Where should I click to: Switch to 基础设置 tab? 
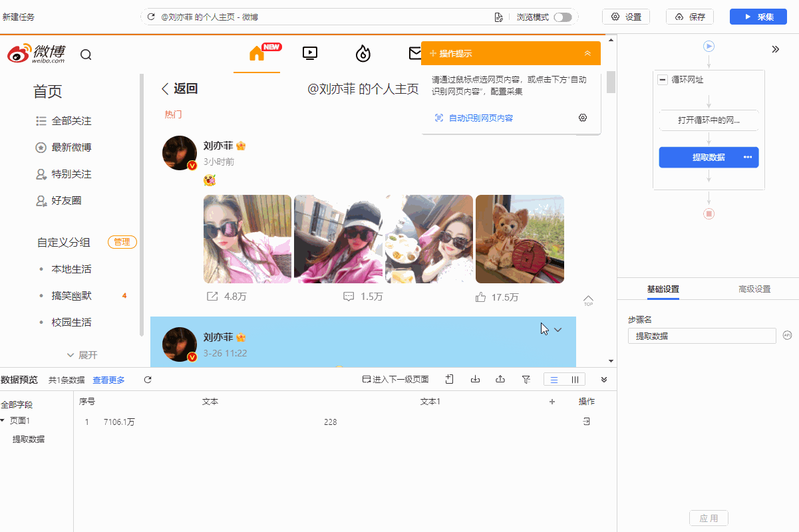pyautogui.click(x=663, y=289)
